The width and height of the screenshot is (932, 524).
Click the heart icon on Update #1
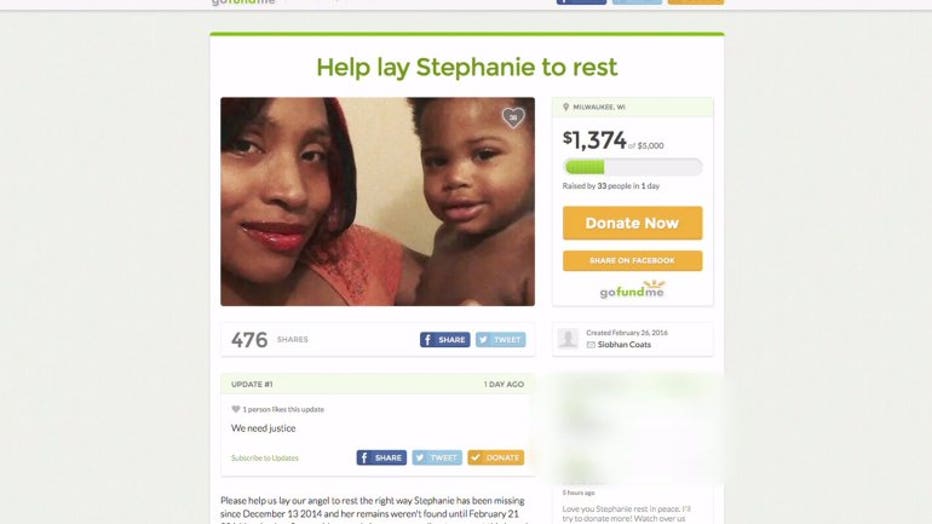click(235, 409)
